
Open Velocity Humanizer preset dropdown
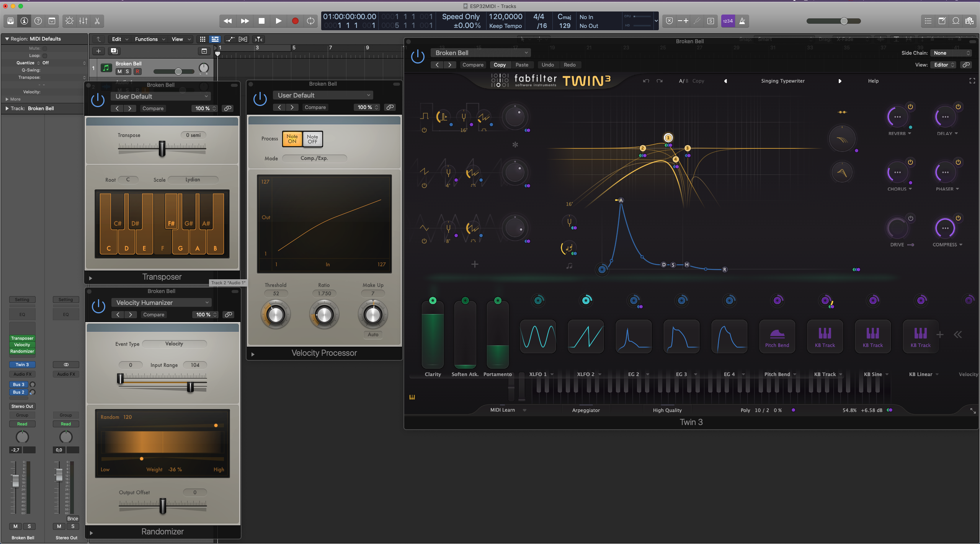(x=162, y=303)
